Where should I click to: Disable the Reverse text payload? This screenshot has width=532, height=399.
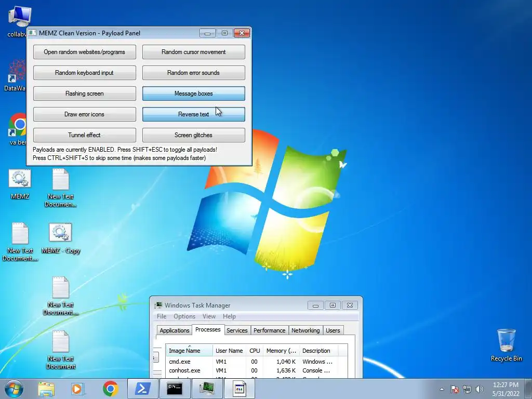pos(193,114)
